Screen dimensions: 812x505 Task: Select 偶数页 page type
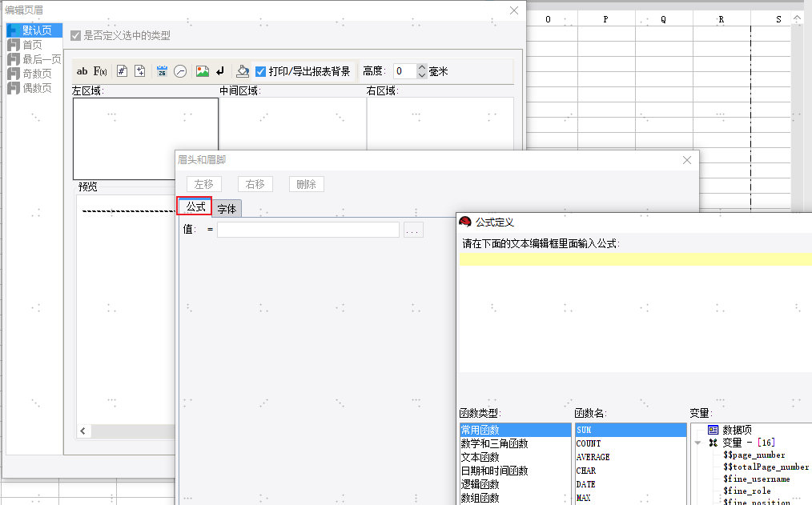coord(30,89)
